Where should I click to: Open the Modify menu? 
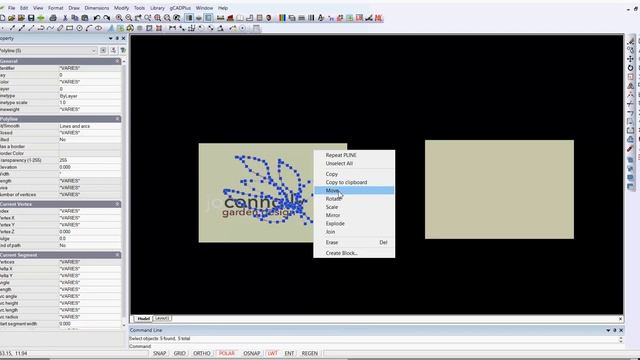pyautogui.click(x=121, y=8)
